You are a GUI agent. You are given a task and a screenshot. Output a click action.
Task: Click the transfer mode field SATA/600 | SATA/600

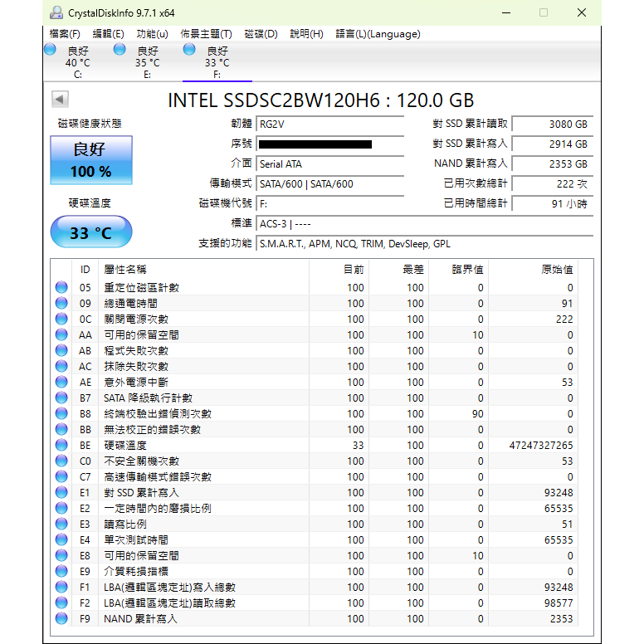coord(329,183)
